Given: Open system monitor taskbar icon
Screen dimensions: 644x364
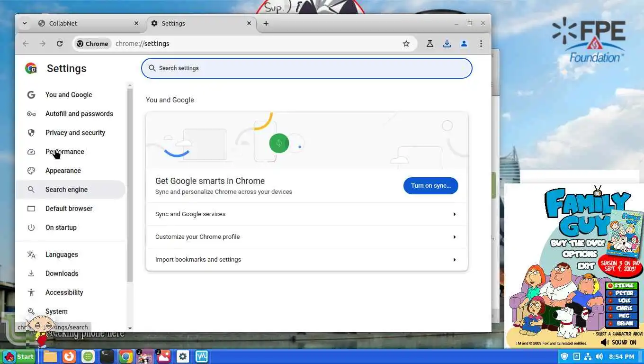Looking at the screenshot, I should pyautogui.click(x=202, y=356).
